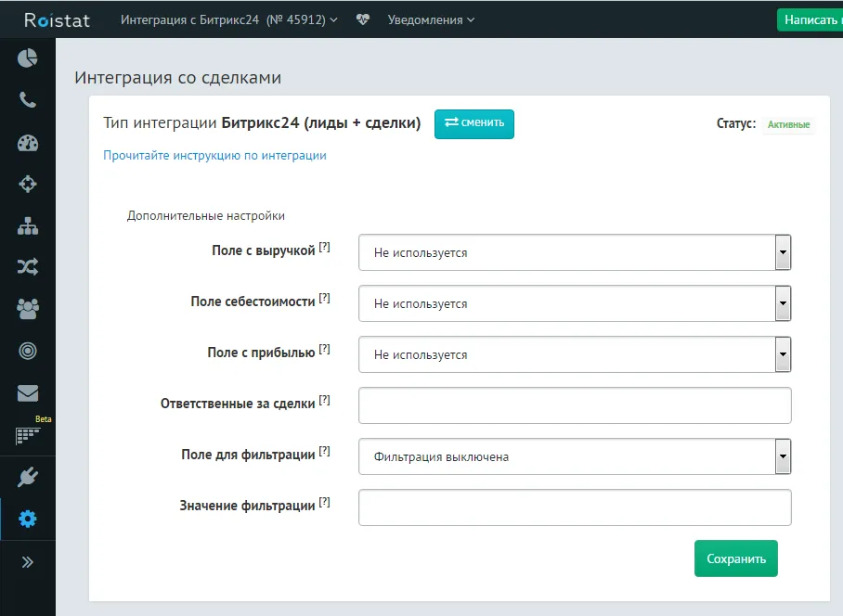
Task: Select the crosshair targeting icon in sidebar
Action: click(x=27, y=182)
